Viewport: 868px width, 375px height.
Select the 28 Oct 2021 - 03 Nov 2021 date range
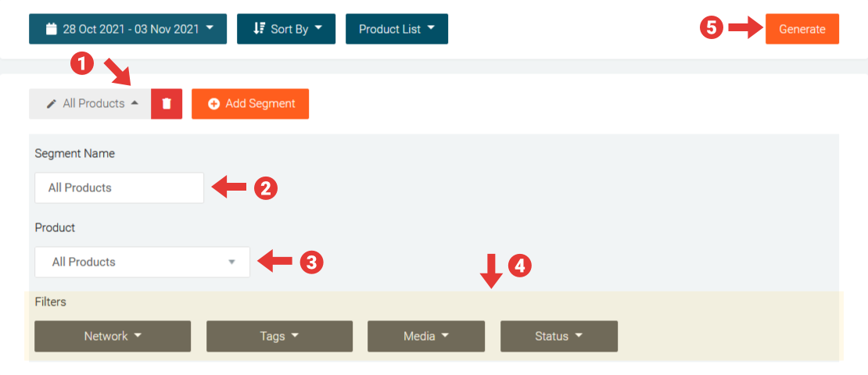coord(129,29)
